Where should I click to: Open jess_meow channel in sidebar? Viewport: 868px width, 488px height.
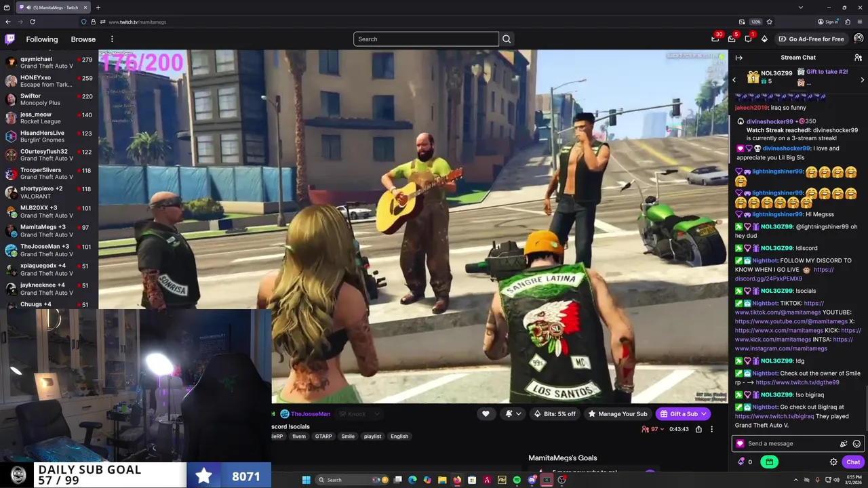pyautogui.click(x=49, y=118)
